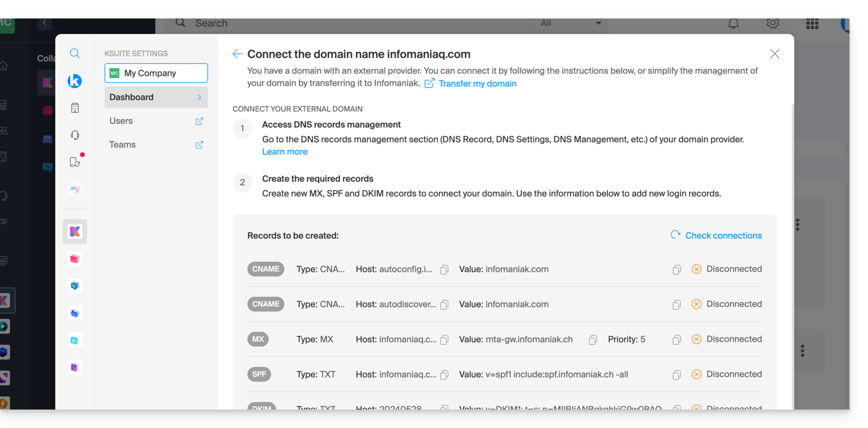
Task: Open the apps grid icon in top bar
Action: (x=812, y=23)
